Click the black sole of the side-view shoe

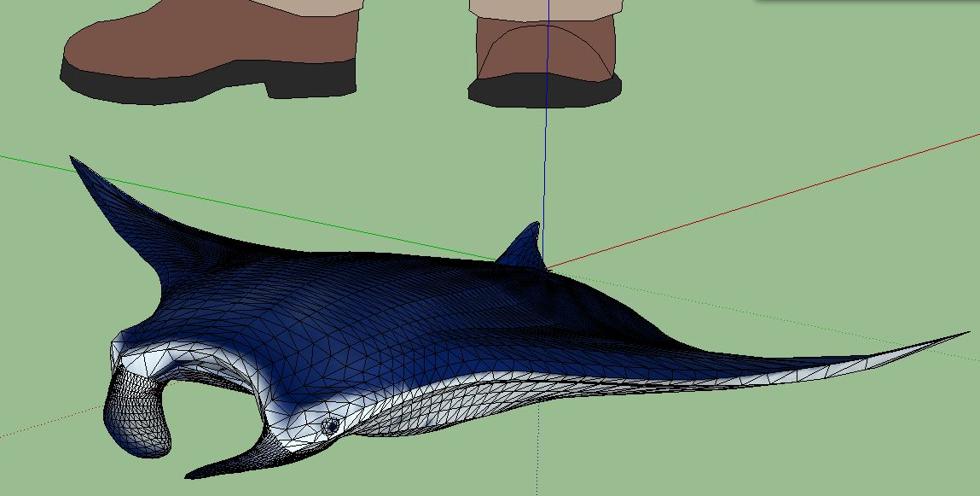pos(171,85)
